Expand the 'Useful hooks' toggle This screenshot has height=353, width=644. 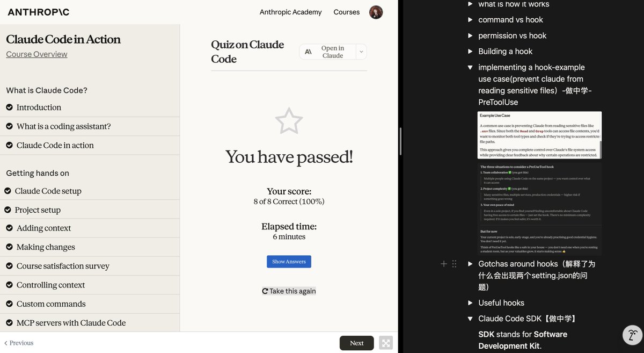pos(470,303)
